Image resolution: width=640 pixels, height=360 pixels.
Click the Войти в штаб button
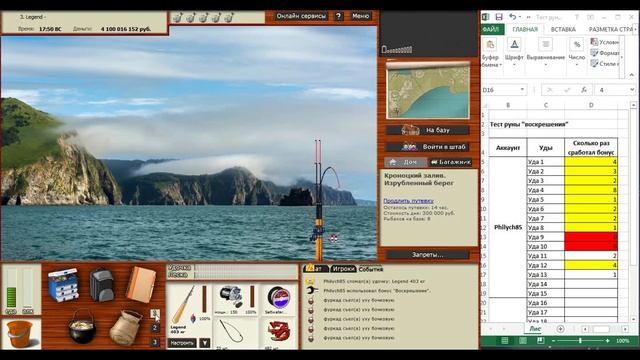pos(428,147)
